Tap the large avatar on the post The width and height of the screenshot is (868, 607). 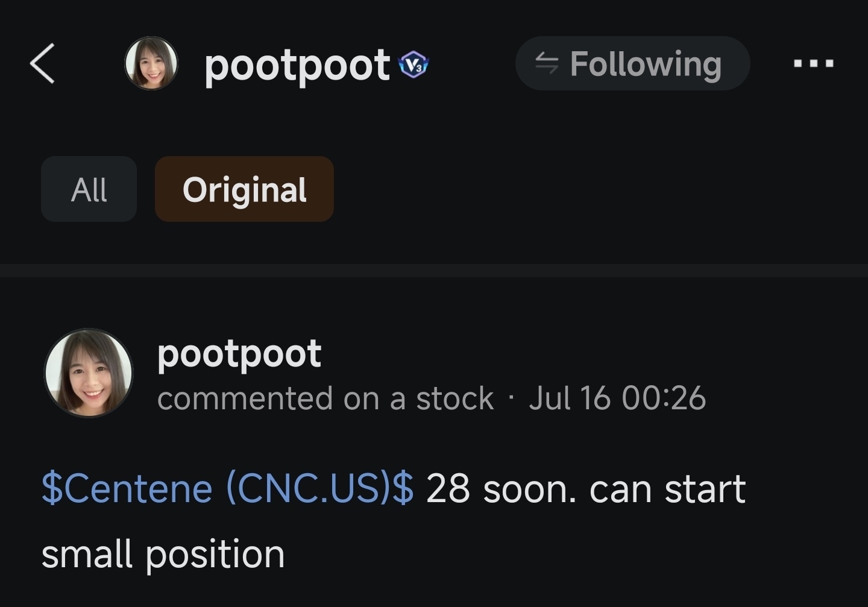(89, 373)
